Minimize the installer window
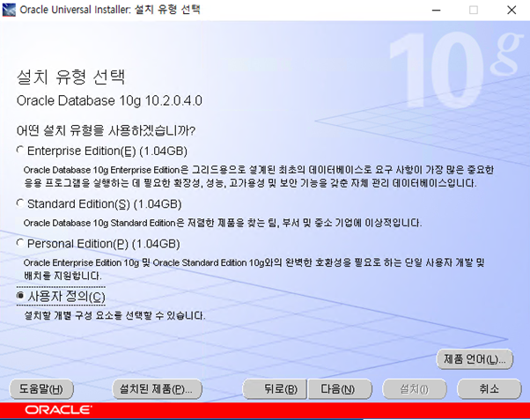Viewport: 530px width, 420px height. pyautogui.click(x=436, y=11)
